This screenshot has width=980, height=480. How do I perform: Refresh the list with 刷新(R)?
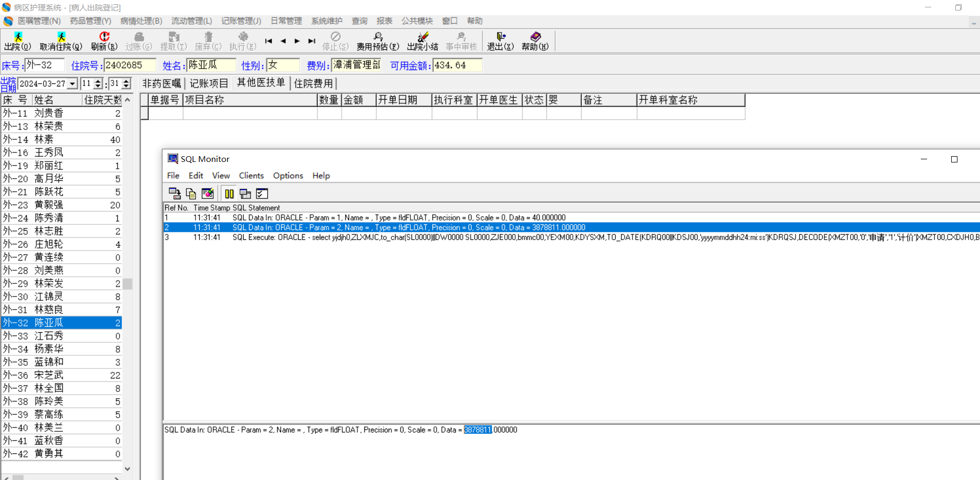coord(104,41)
